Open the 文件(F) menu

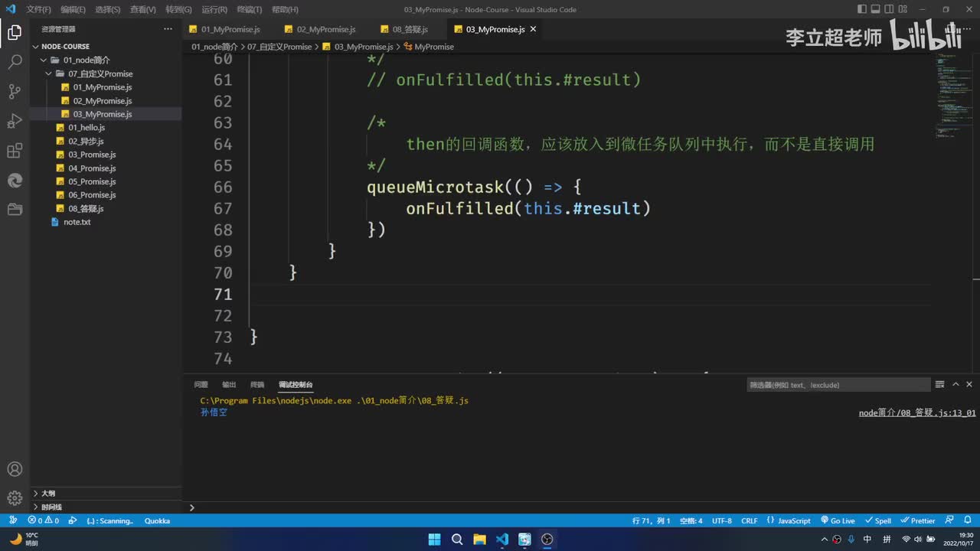pos(38,9)
